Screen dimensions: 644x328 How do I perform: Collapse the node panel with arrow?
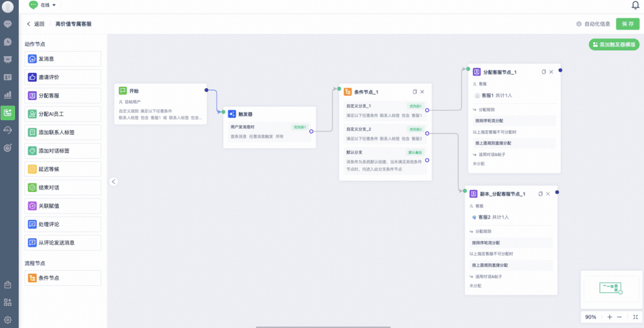114,181
